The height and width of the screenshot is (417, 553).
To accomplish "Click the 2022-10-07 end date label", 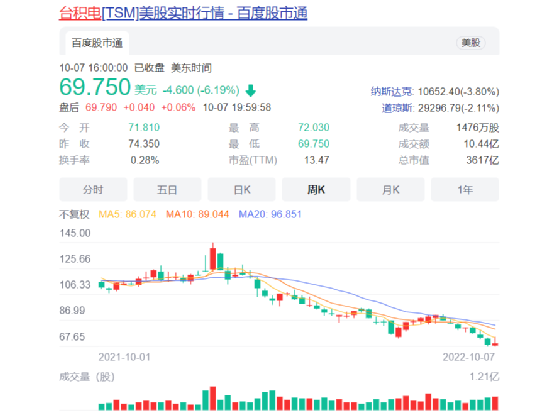I will tap(469, 357).
